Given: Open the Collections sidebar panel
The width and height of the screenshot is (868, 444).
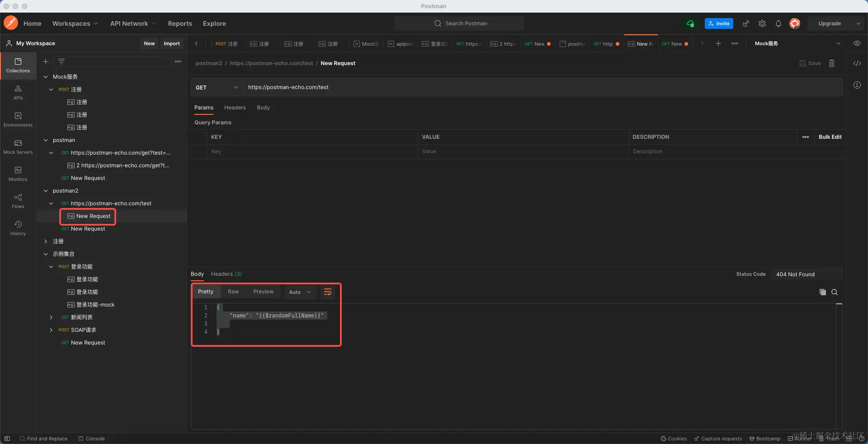Looking at the screenshot, I should [x=18, y=66].
